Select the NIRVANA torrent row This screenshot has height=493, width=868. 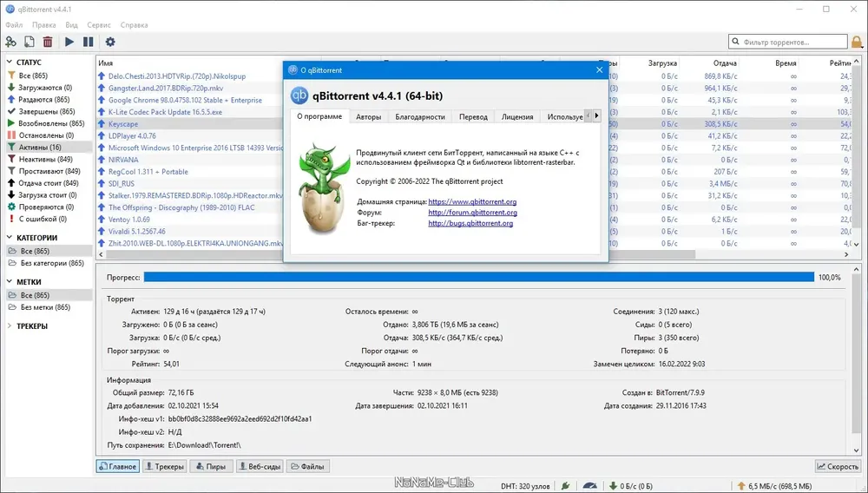(190, 160)
